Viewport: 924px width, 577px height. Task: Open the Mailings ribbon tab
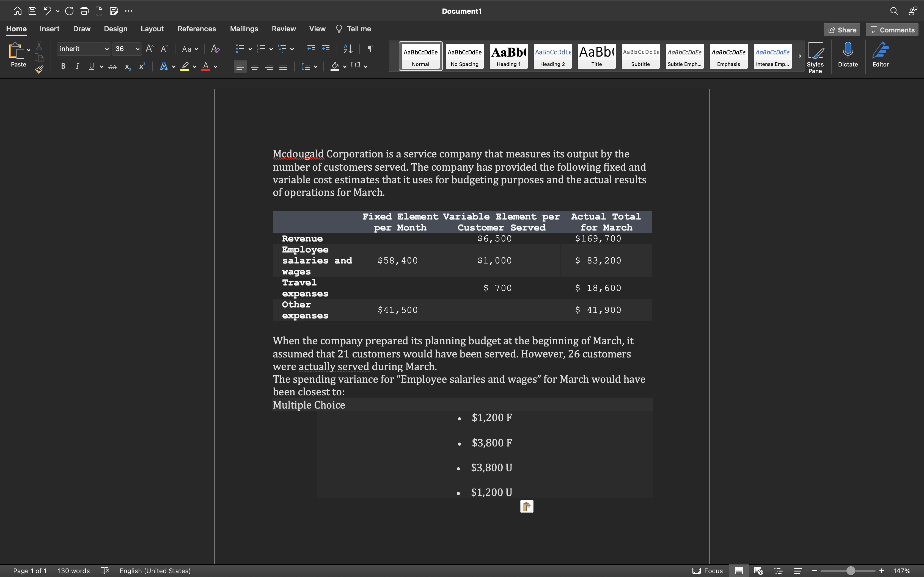(x=244, y=29)
